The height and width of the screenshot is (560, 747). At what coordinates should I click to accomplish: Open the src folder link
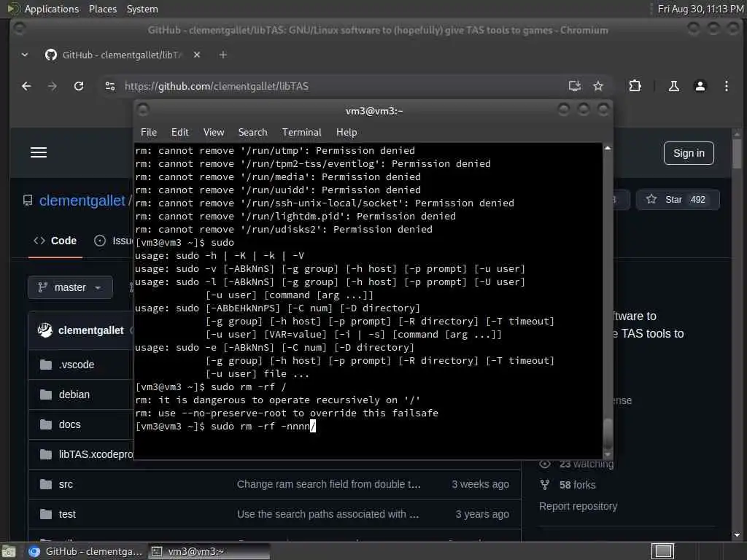tap(66, 485)
